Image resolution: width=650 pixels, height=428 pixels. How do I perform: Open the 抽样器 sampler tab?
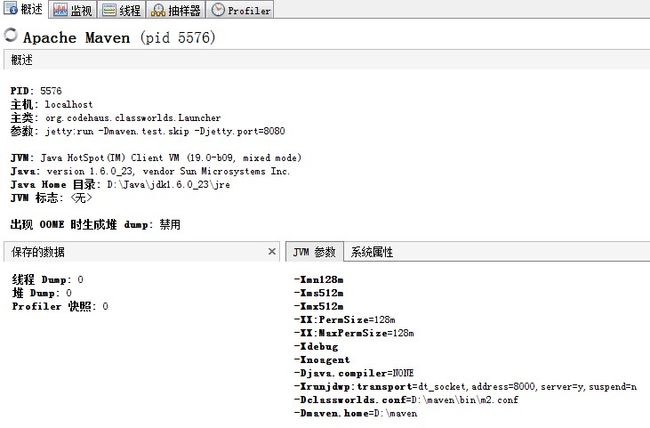(x=176, y=10)
